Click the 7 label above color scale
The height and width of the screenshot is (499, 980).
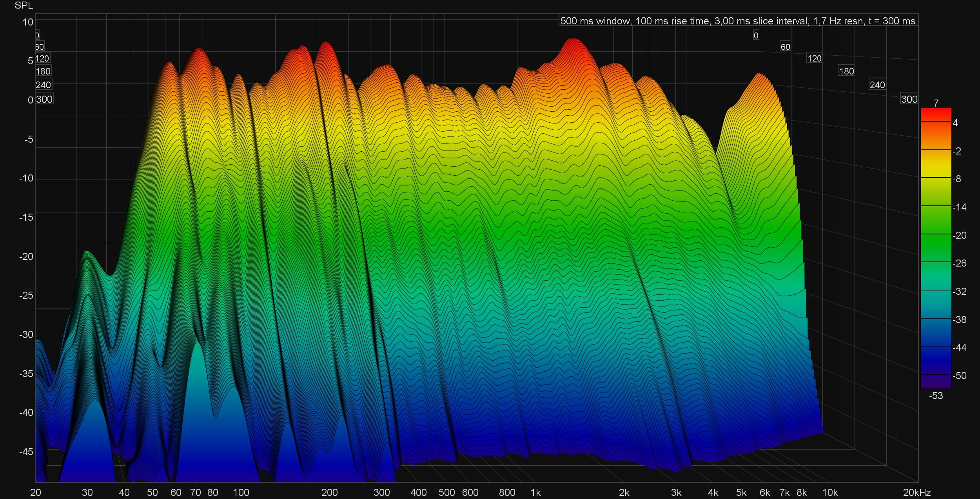(x=936, y=103)
